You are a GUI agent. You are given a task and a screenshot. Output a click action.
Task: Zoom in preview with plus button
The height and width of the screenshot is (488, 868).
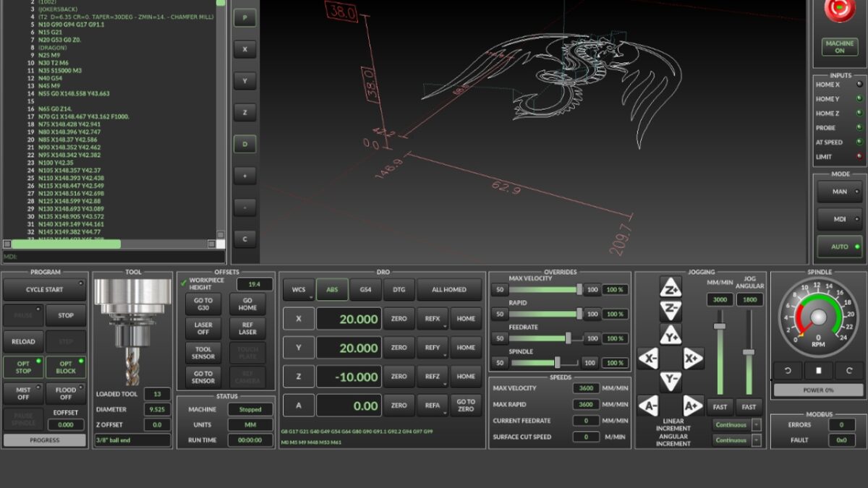click(244, 176)
